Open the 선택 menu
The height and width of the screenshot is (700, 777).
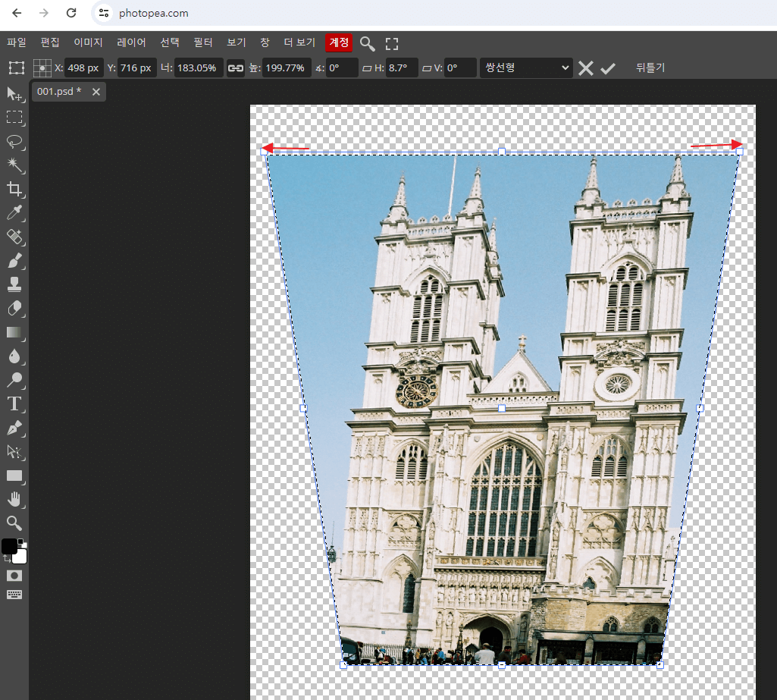click(x=170, y=42)
